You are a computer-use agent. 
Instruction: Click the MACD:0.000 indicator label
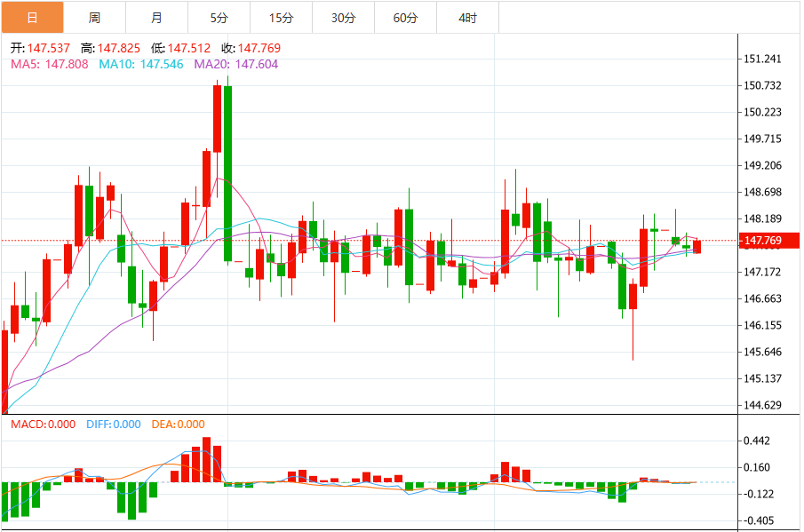[43, 425]
